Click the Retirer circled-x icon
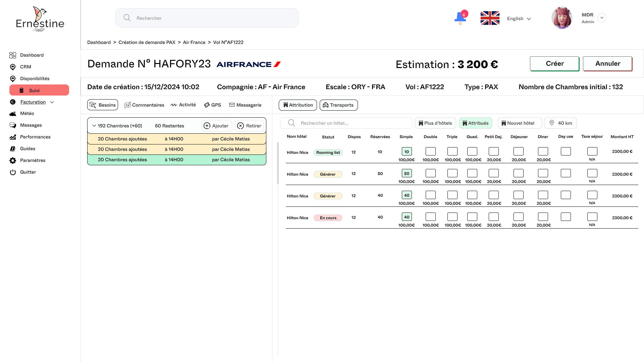The height and width of the screenshot is (362, 644). 240,126
